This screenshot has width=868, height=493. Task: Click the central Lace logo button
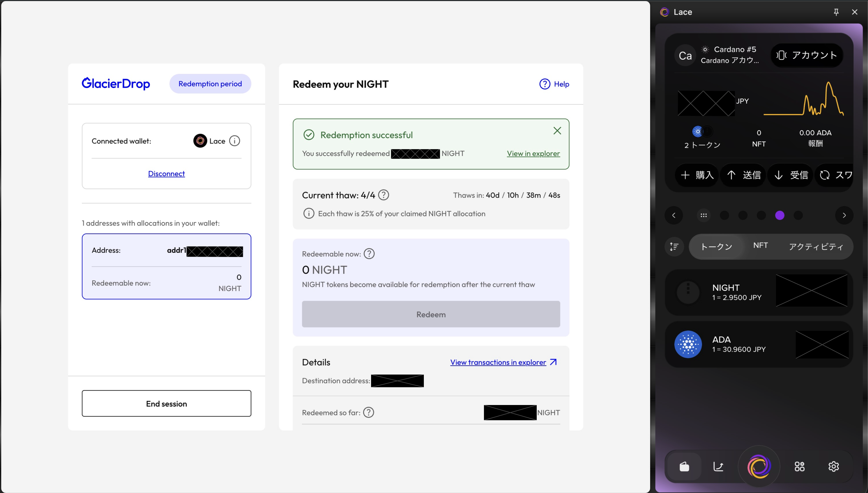(759, 466)
